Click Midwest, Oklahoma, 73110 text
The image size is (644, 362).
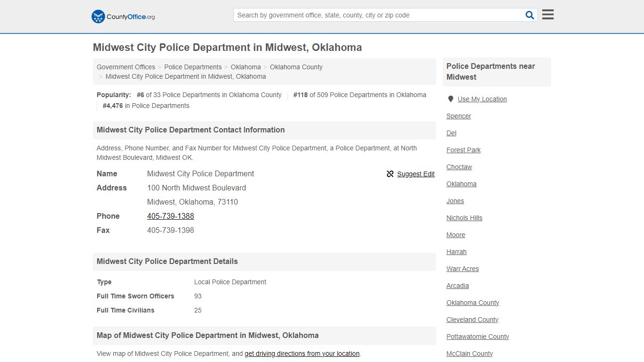pyautogui.click(x=192, y=202)
